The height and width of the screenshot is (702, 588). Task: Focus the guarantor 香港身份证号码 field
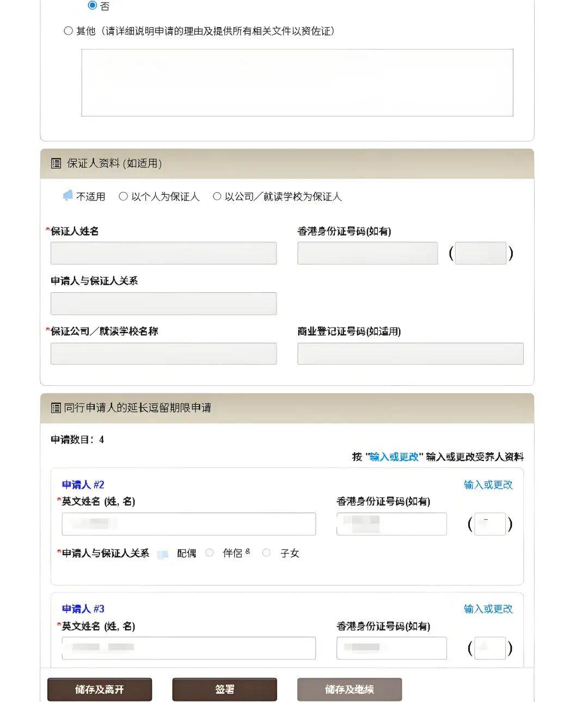coord(367,254)
